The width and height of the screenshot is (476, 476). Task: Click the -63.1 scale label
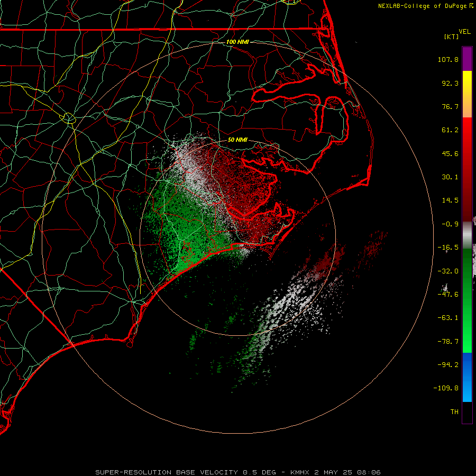pos(448,318)
